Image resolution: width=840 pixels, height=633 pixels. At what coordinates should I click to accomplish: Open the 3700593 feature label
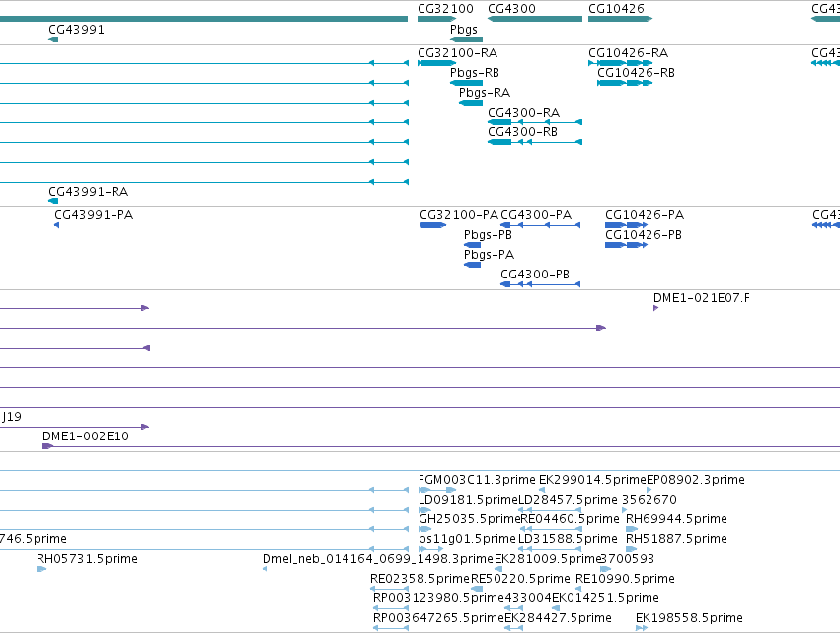point(628,559)
